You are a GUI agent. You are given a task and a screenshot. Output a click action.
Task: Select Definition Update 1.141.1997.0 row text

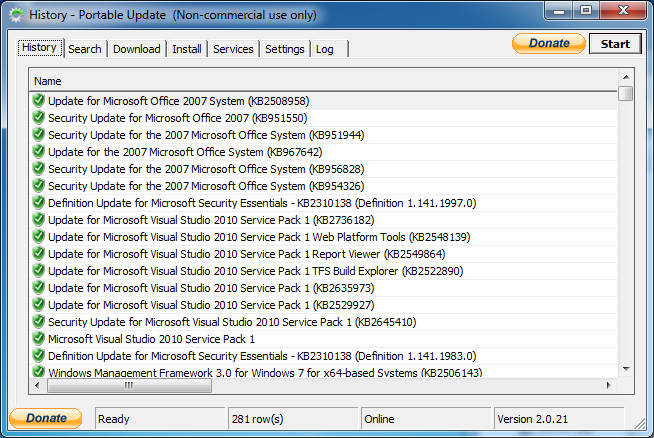pyautogui.click(x=262, y=203)
